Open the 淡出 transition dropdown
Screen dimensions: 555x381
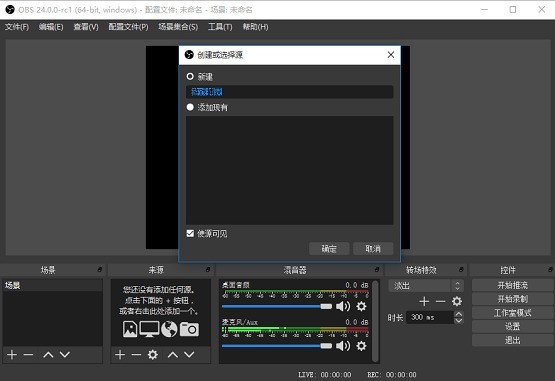[426, 285]
